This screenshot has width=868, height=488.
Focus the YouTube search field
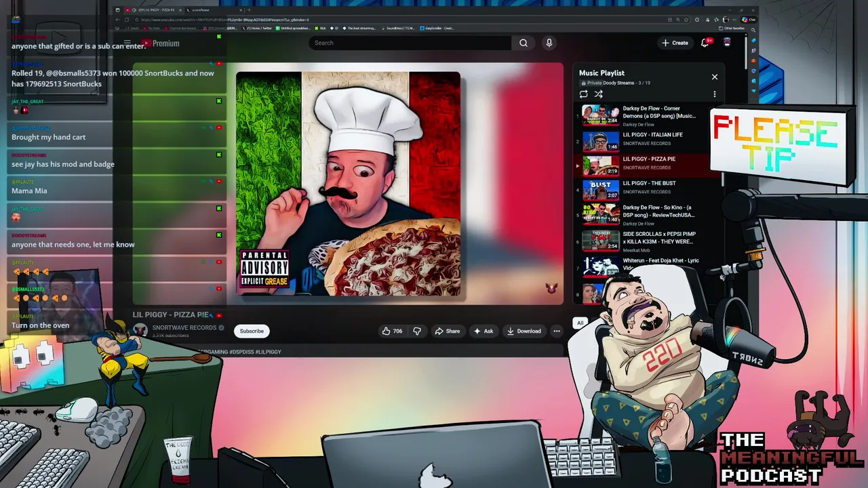(x=410, y=43)
